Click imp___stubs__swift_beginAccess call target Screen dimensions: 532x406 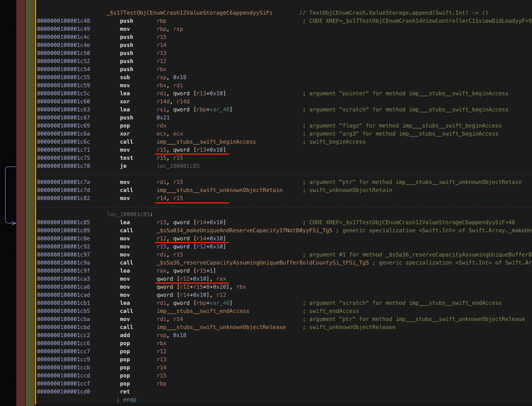tap(206, 142)
